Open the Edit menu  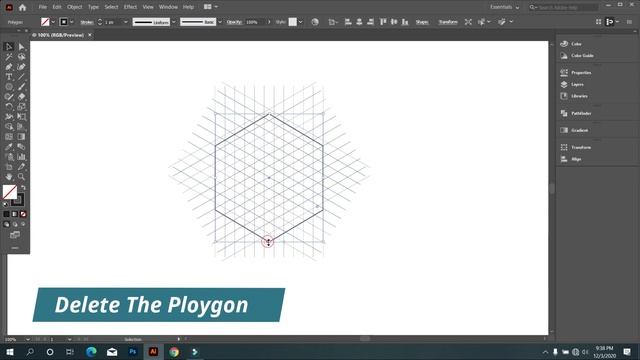tap(57, 7)
